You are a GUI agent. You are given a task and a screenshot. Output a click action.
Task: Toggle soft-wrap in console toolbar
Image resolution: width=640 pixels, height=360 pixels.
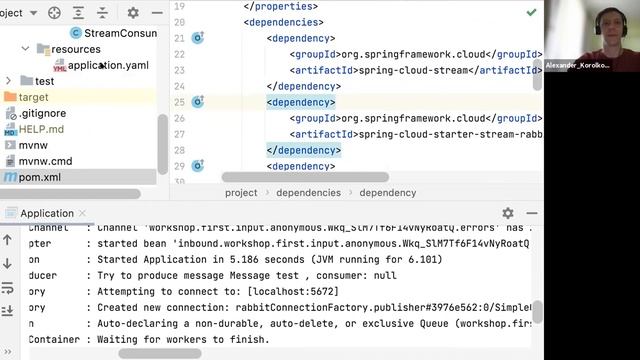click(x=7, y=288)
